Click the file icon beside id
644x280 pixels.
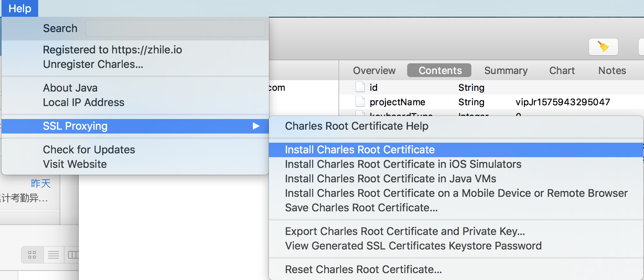360,87
